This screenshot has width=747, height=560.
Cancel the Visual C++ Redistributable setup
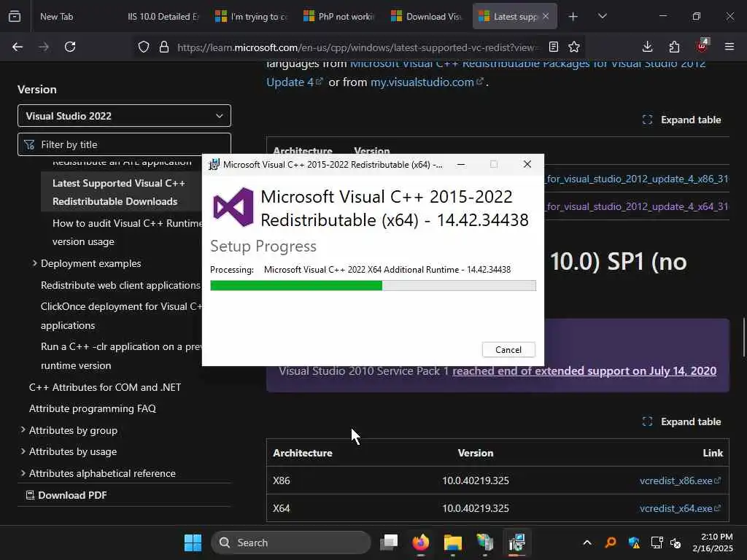pos(508,349)
